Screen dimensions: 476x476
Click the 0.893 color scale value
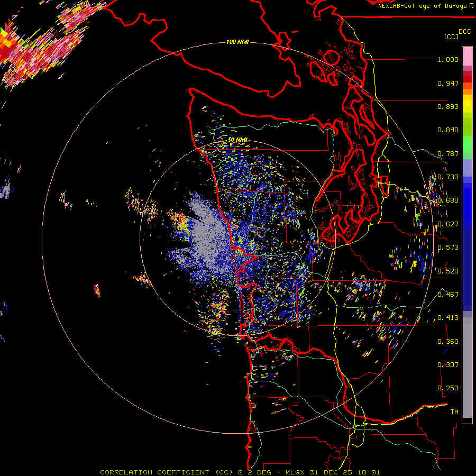pyautogui.click(x=448, y=106)
